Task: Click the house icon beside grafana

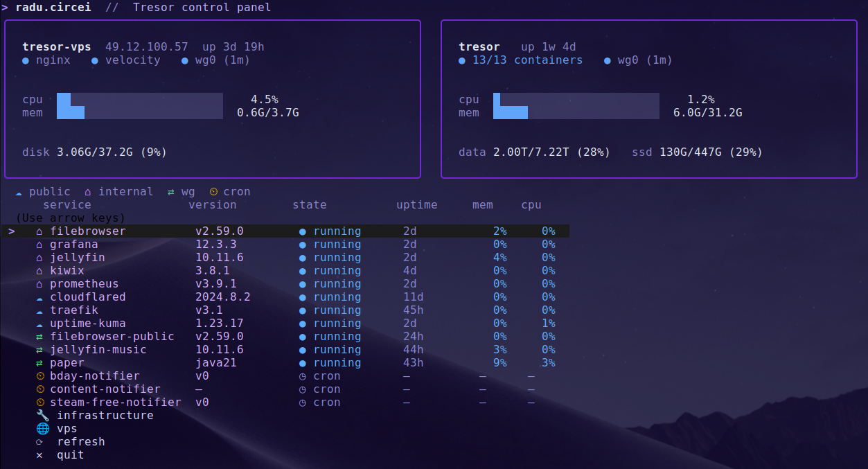Action: [x=39, y=244]
